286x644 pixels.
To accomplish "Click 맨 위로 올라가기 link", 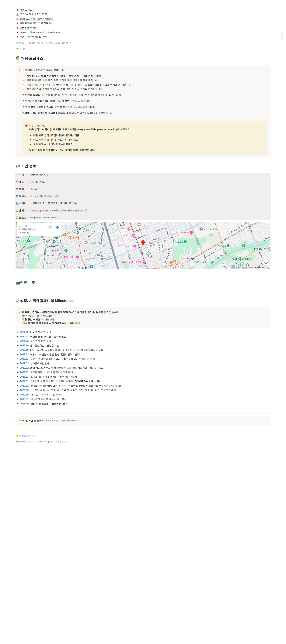I will (x=27, y=436).
